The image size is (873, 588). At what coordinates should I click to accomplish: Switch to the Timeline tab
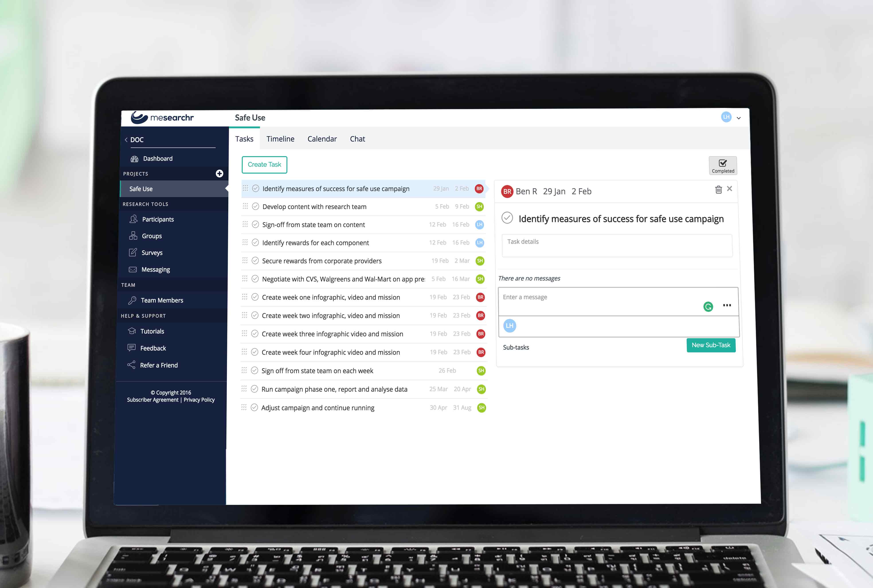coord(280,139)
